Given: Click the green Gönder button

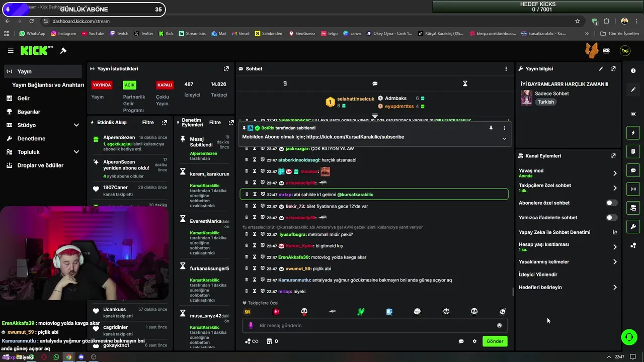Looking at the screenshot, I should pos(495,341).
